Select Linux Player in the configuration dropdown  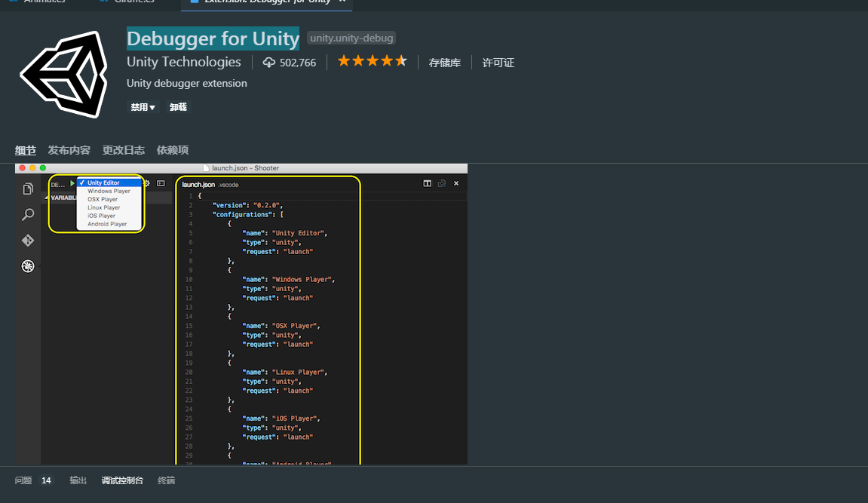(x=109, y=207)
